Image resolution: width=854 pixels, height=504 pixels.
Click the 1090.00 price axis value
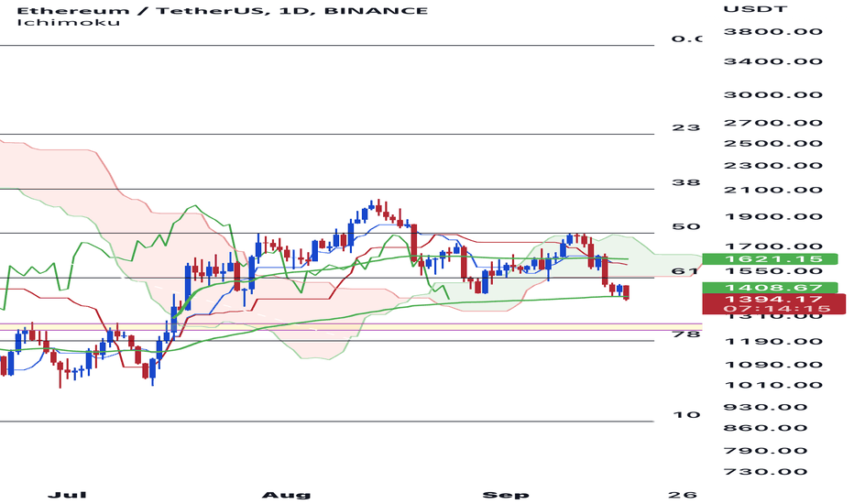click(772, 365)
